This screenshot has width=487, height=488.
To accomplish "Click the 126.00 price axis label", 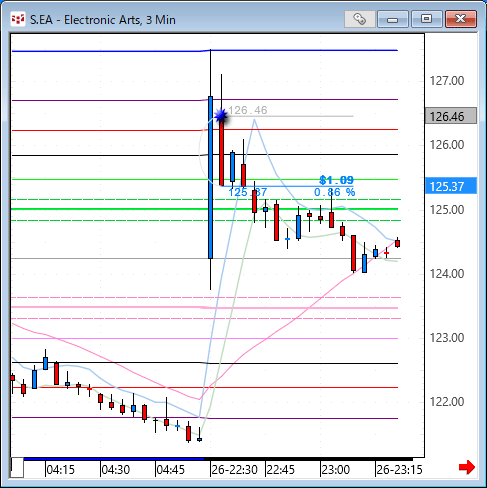I will click(x=447, y=145).
